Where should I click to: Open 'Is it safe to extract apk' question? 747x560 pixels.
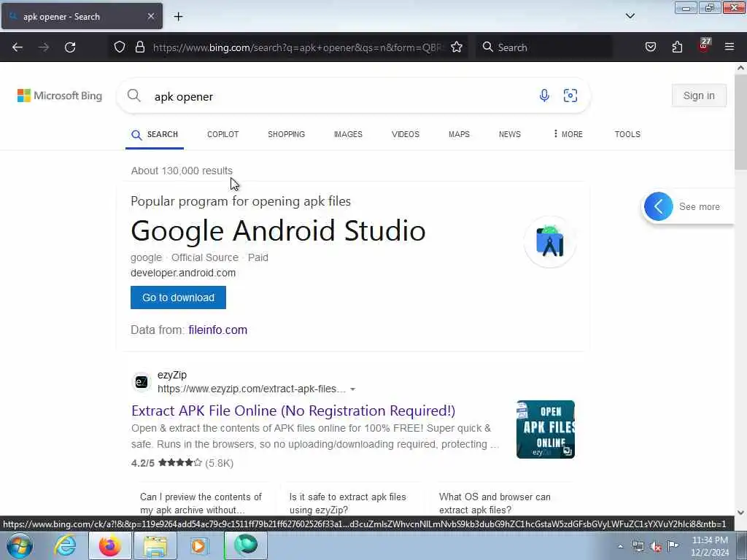point(348,503)
